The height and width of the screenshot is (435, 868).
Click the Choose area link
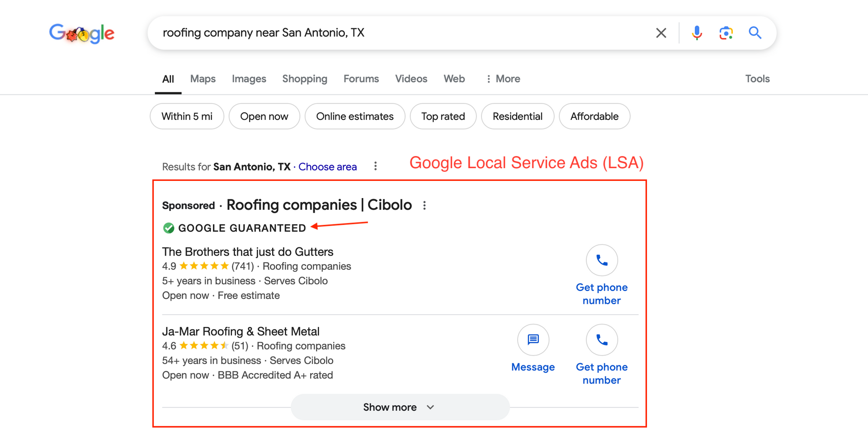point(327,166)
